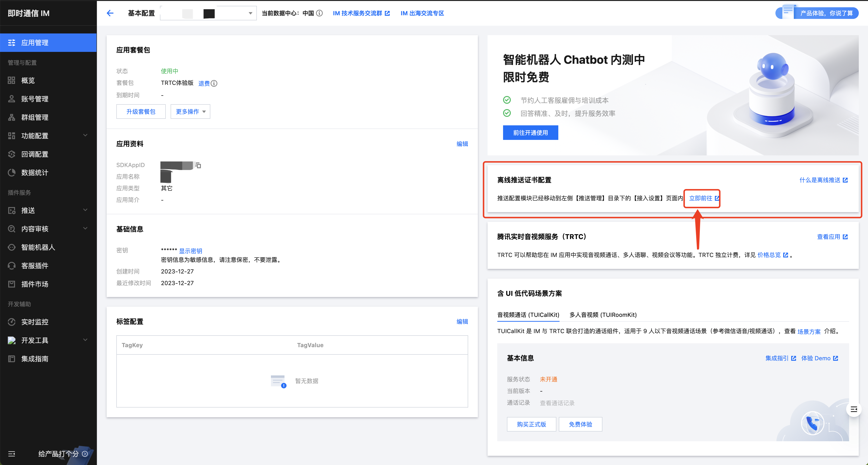
Task: Copy the SDKAppID with copy icon
Action: 198,165
